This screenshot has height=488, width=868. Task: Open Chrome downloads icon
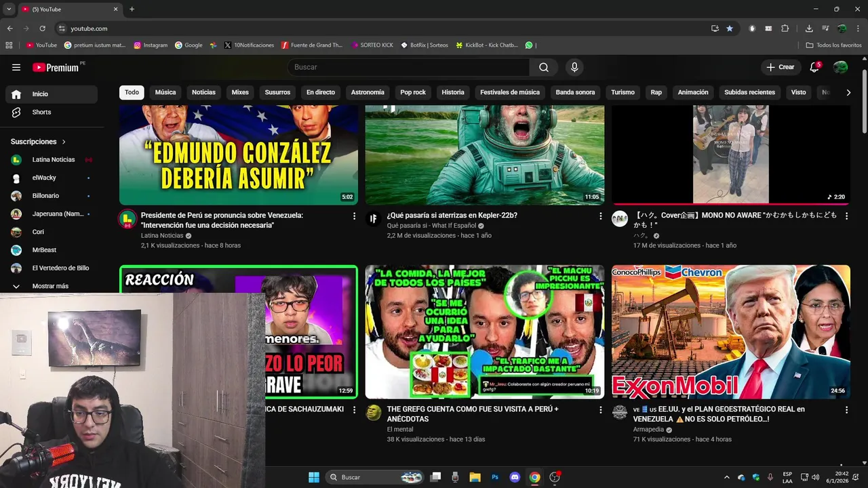809,28
